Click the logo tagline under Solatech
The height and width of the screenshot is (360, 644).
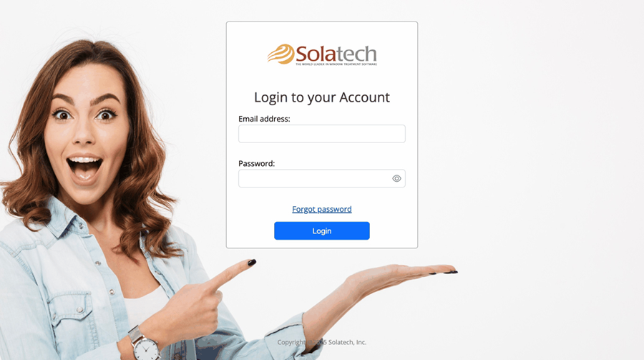pos(336,64)
